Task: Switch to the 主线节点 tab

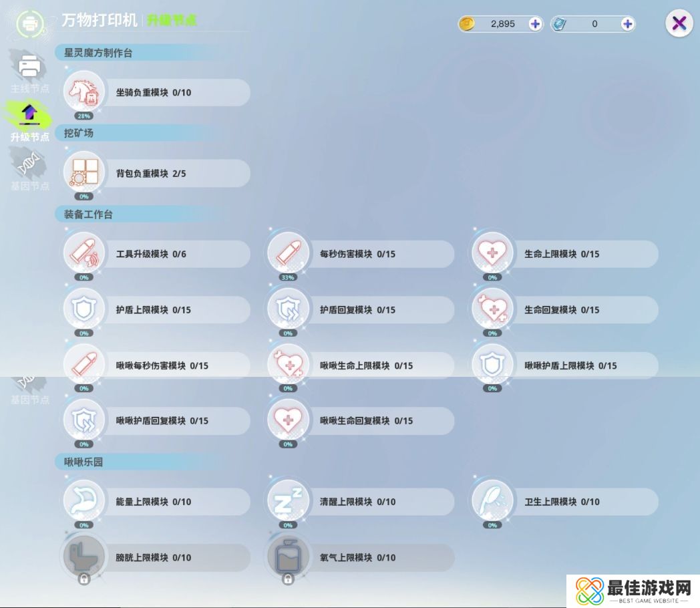Action: (29, 73)
